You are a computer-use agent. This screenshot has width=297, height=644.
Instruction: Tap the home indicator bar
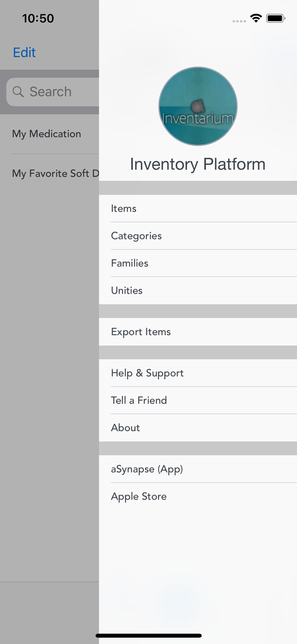pos(149,636)
